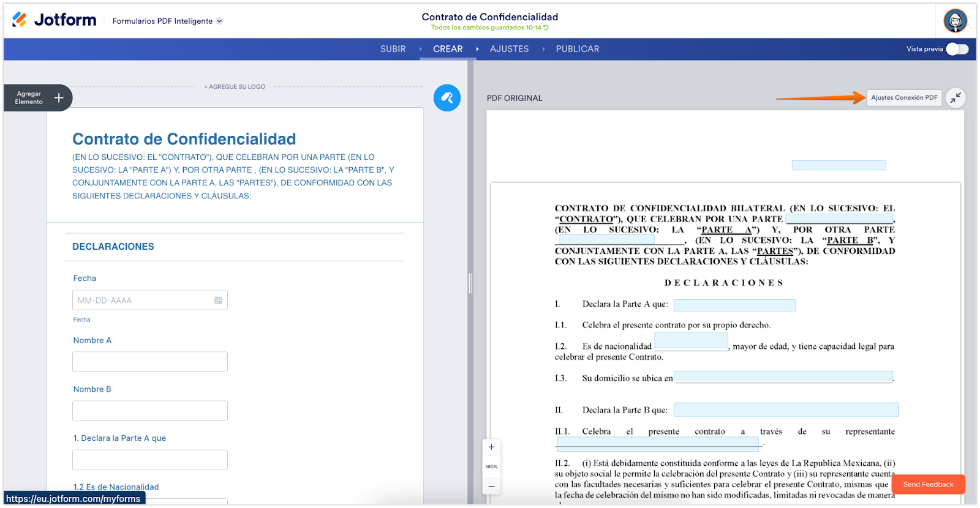Screen dimensions: 980x508
Task: Click the Fecha sublabel under date field
Action: click(81, 319)
